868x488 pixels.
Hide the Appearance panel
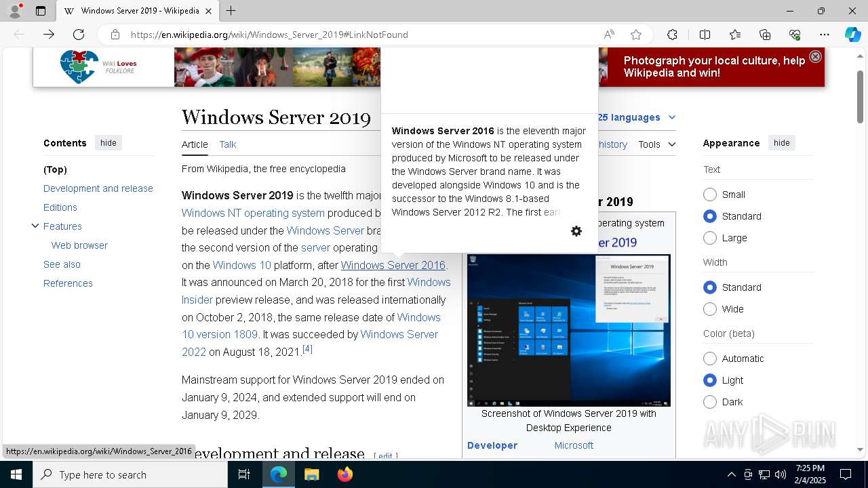click(x=782, y=143)
